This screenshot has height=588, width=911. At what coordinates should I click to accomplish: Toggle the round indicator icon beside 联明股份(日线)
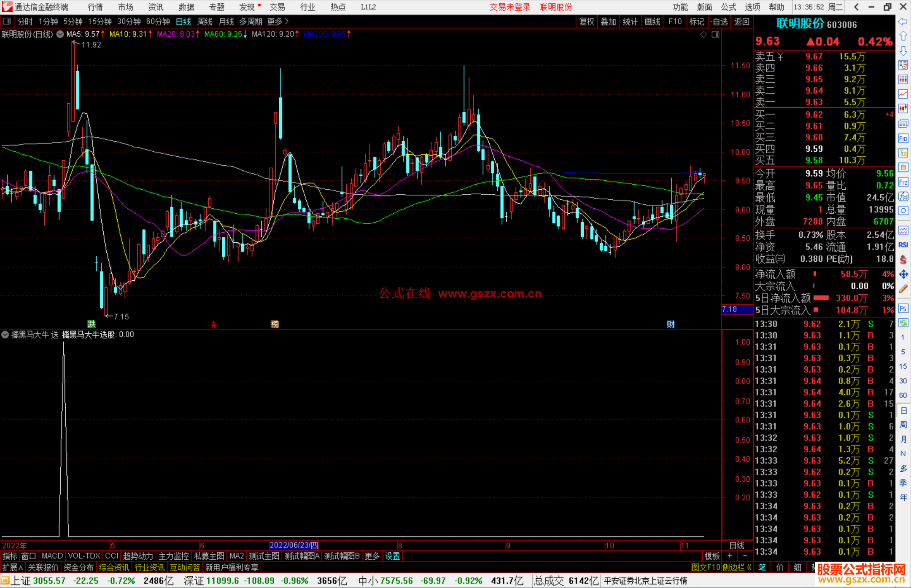coord(60,34)
